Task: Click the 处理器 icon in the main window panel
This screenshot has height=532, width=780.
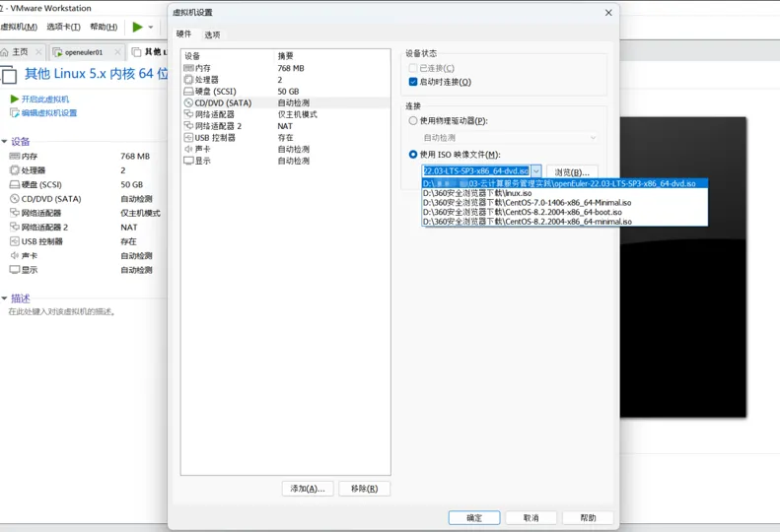Action: [x=15, y=170]
